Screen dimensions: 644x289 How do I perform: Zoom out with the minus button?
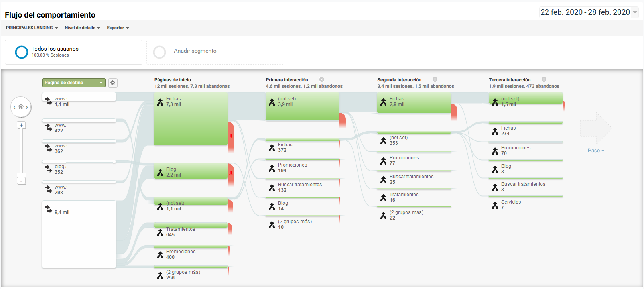click(x=21, y=181)
